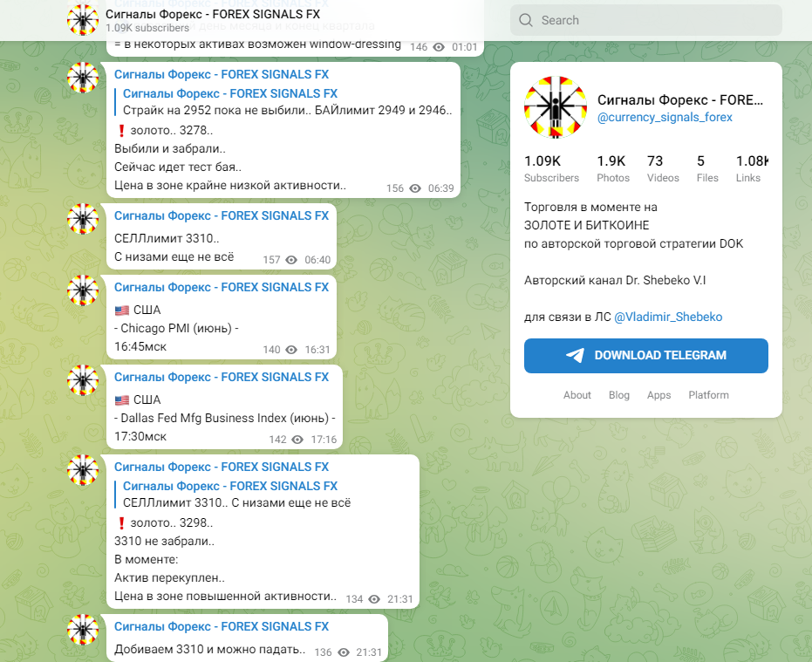Click author name on the Dallas Fed message
Image resolution: width=812 pixels, height=662 pixels.
(222, 377)
